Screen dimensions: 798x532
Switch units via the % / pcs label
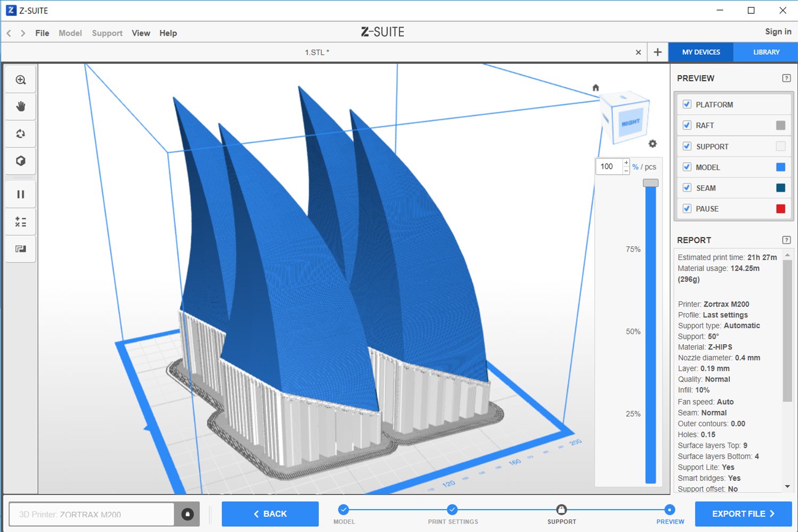point(644,167)
